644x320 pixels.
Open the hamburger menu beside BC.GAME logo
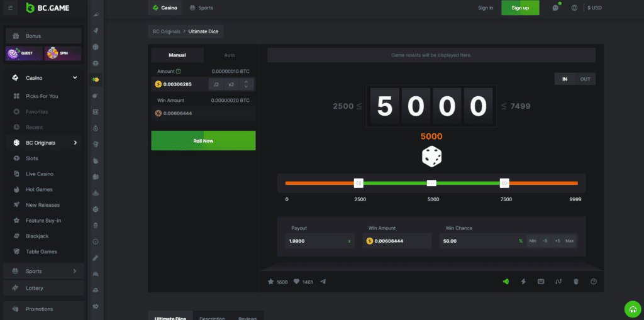tap(10, 8)
